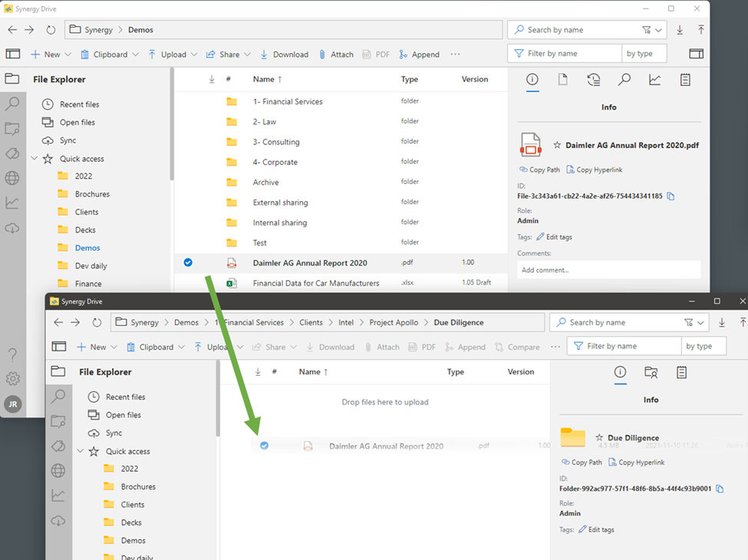
Task: Click Compare in the Due Diligence window toolbar
Action: click(x=517, y=348)
